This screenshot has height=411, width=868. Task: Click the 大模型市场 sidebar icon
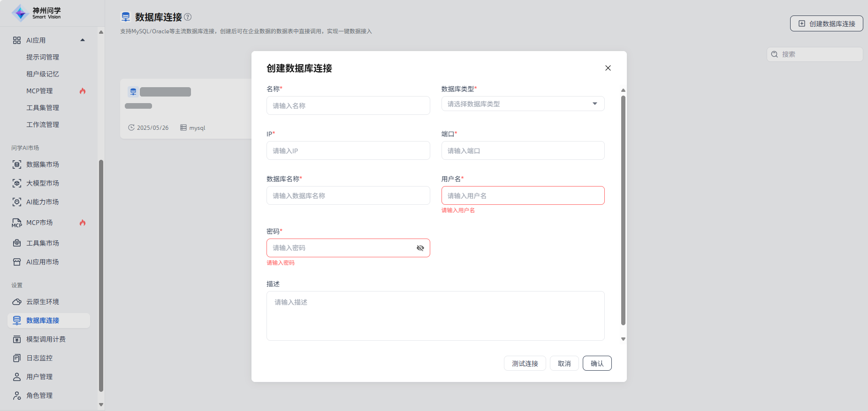[17, 183]
